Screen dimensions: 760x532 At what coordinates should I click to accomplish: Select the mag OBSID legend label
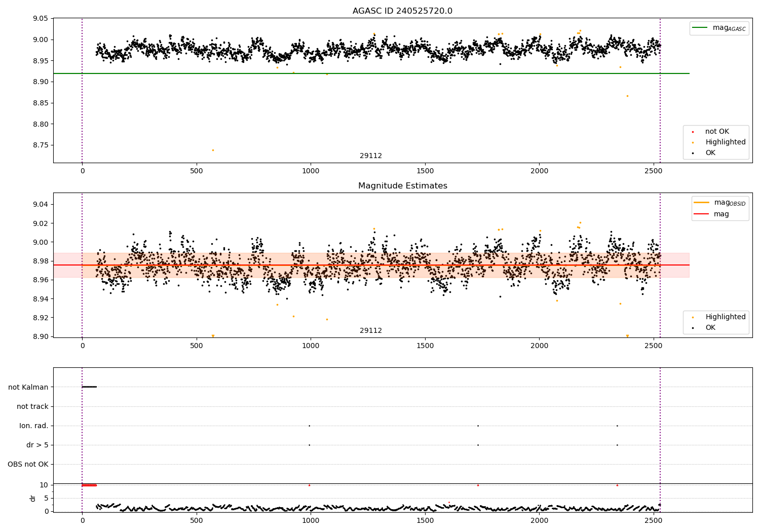point(730,203)
